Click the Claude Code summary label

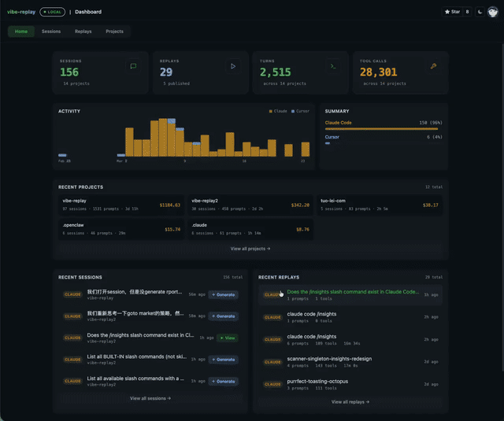pos(338,123)
